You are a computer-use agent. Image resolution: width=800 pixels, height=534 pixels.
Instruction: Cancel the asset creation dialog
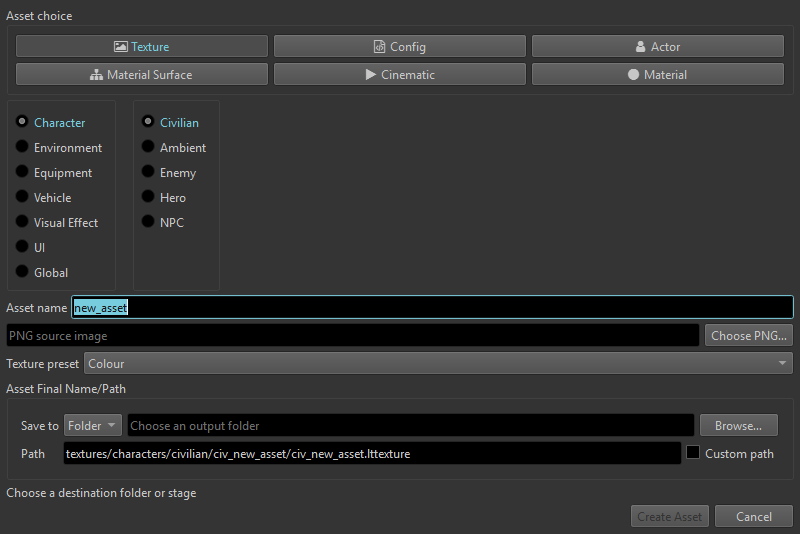click(754, 516)
